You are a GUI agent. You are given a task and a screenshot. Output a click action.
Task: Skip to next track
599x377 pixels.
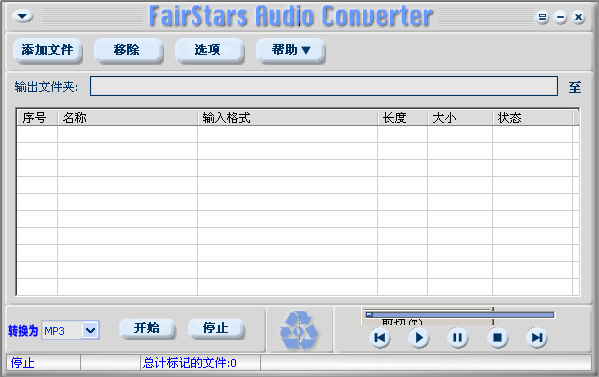[x=537, y=338]
